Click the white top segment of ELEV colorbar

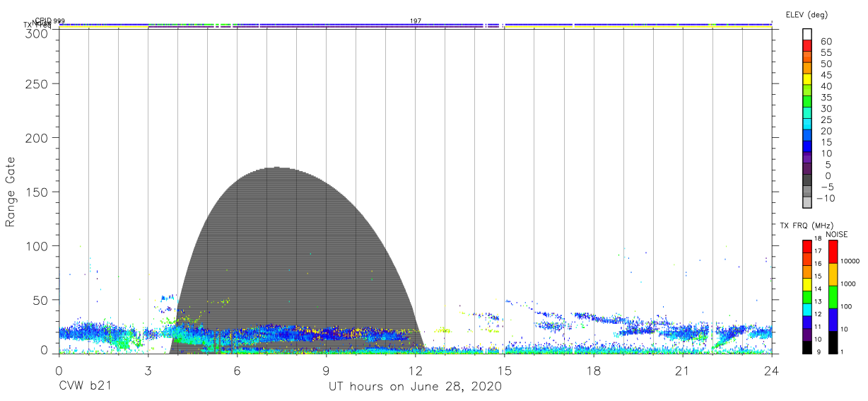click(x=808, y=35)
